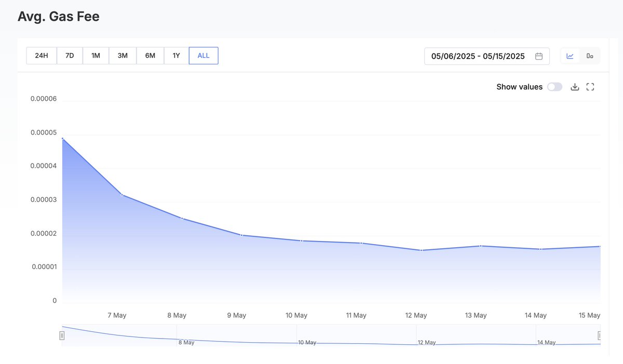Click the 12 May mini-timeline marker
This screenshot has width=623, height=364.
[x=426, y=343]
